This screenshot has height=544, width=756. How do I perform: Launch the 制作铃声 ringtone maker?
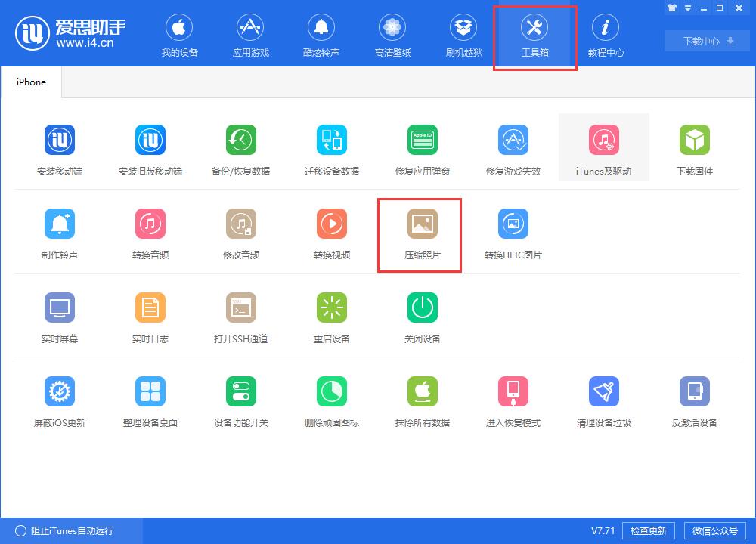point(59,232)
